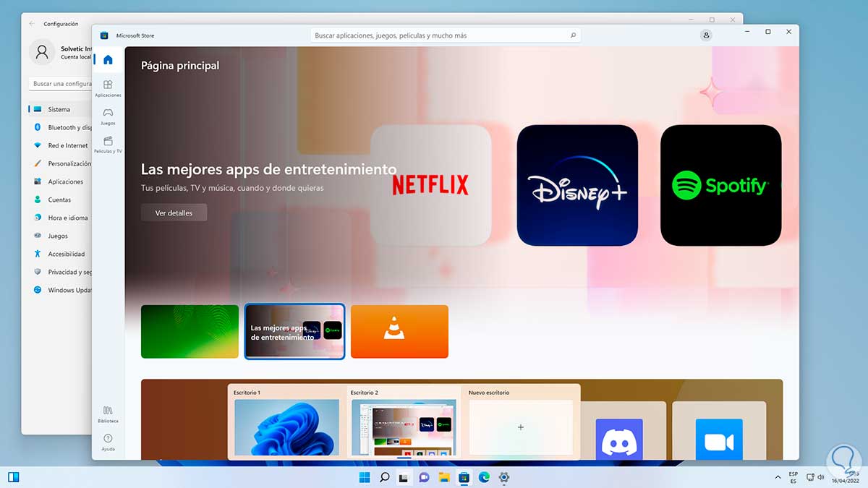Screen dimensions: 868x488
Task: Select Privacidad y seguridad in Configuración
Action: pyautogui.click(x=60, y=273)
